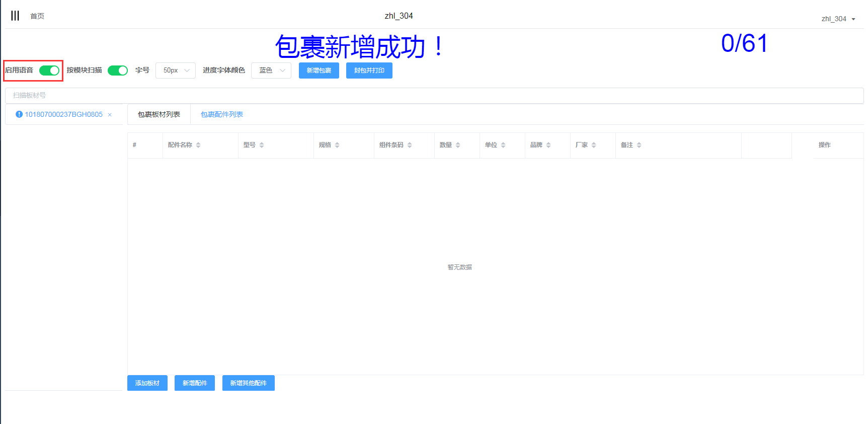Disable the 按模块扫描 switch
The width and height of the screenshot is (868, 424).
coord(118,70)
